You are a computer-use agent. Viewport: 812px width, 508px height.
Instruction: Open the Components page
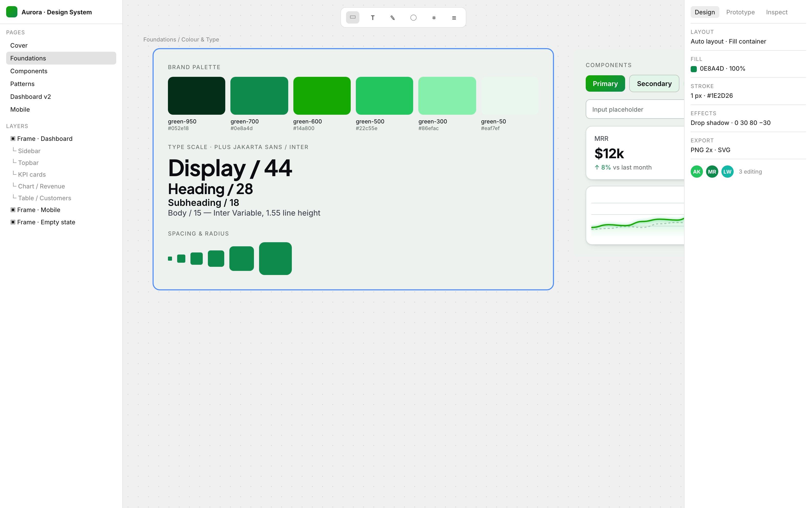click(61, 71)
